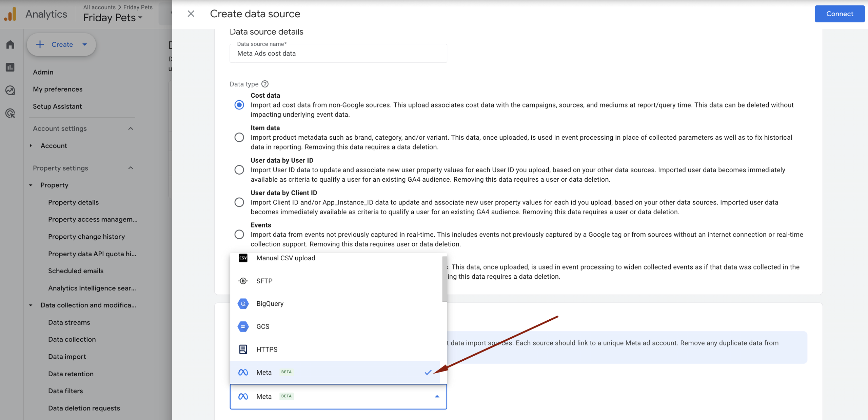Viewport: 868px width, 420px height.
Task: Open the Home icon in left rail
Action: tap(10, 44)
